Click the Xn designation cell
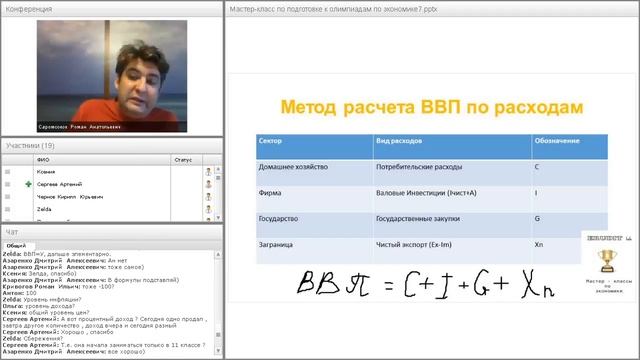 (x=557, y=251)
